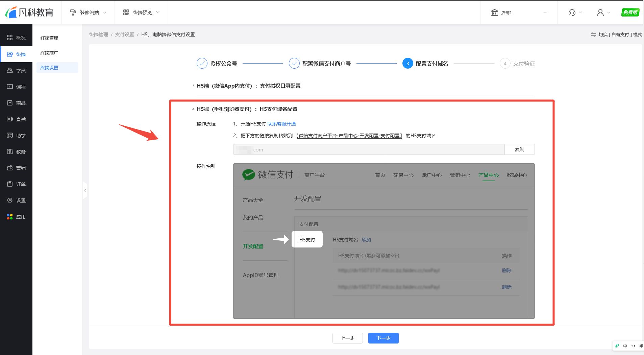
Task: Click the 下一步 button
Action: point(383,338)
